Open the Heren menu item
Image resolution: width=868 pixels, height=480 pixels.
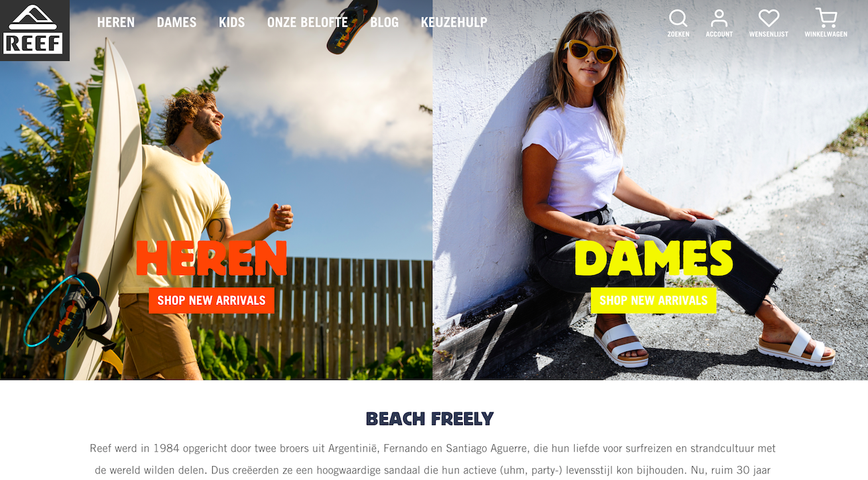pyautogui.click(x=115, y=22)
